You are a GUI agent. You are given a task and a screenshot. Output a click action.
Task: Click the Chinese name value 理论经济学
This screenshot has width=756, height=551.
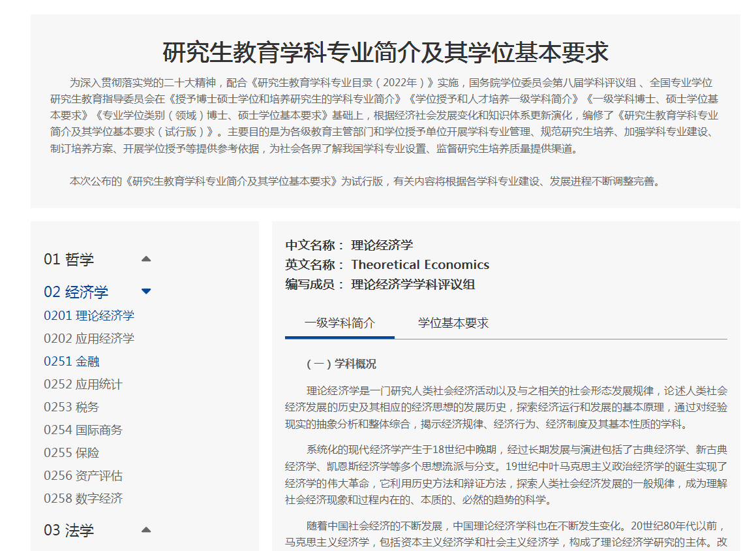click(x=382, y=245)
